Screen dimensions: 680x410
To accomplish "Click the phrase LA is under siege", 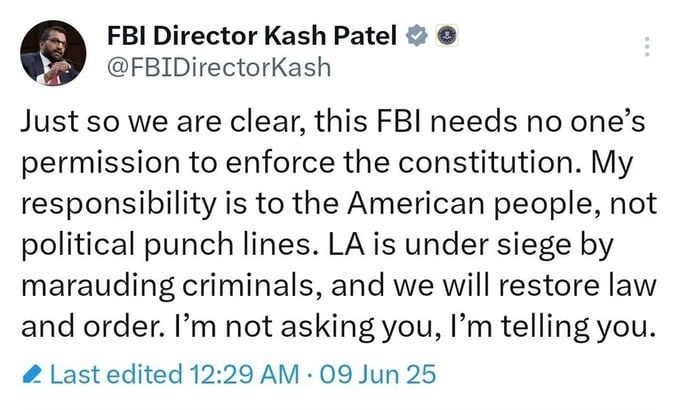I will (450, 245).
